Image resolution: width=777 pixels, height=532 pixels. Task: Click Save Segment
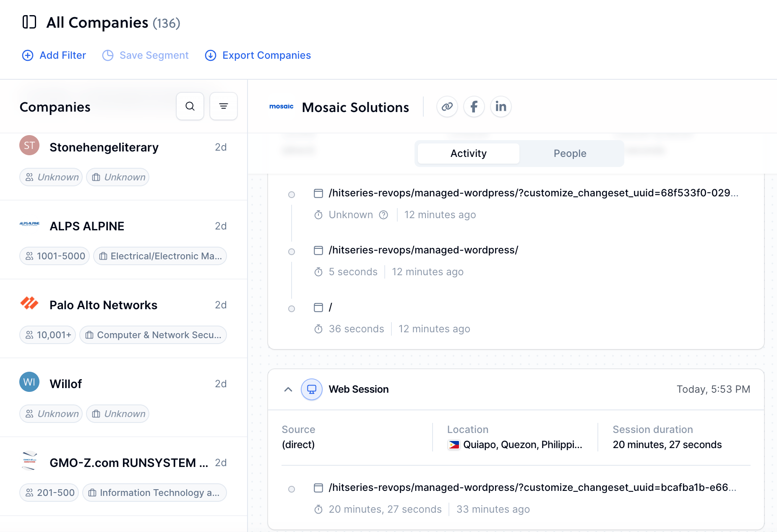click(x=145, y=55)
